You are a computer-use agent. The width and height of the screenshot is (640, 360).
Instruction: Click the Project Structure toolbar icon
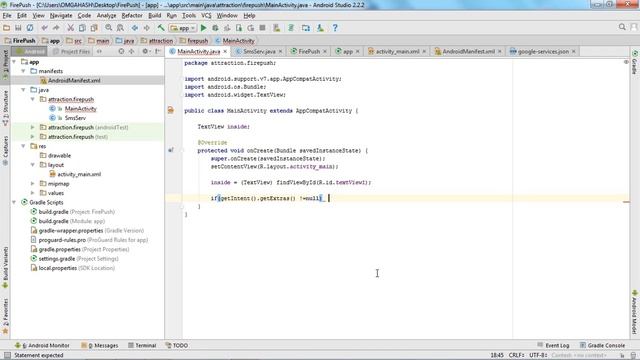point(306,28)
